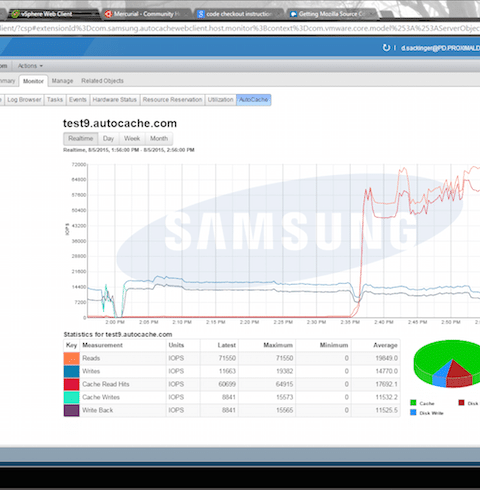480x490 pixels.
Task: Click the red Cache Read Hits swatch
Action: click(x=71, y=384)
